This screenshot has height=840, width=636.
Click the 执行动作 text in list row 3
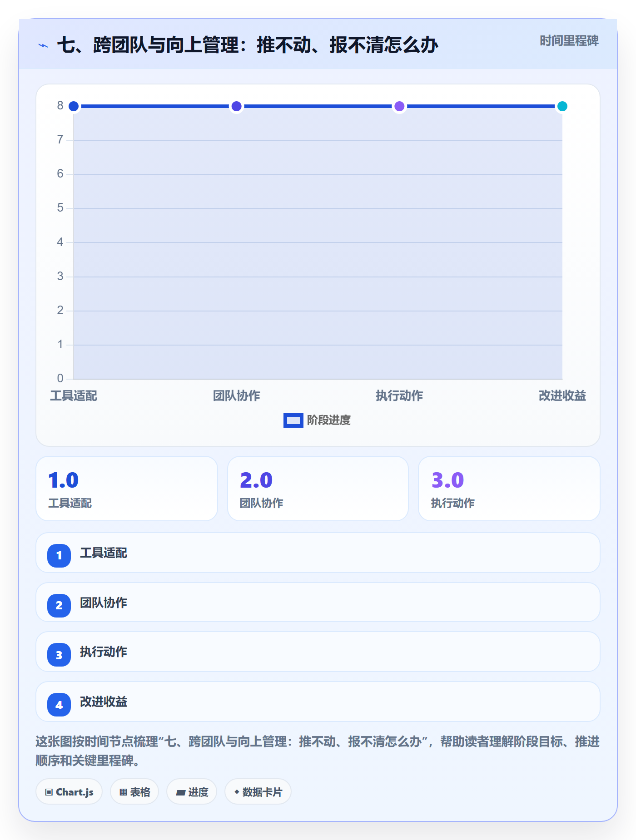coord(104,652)
